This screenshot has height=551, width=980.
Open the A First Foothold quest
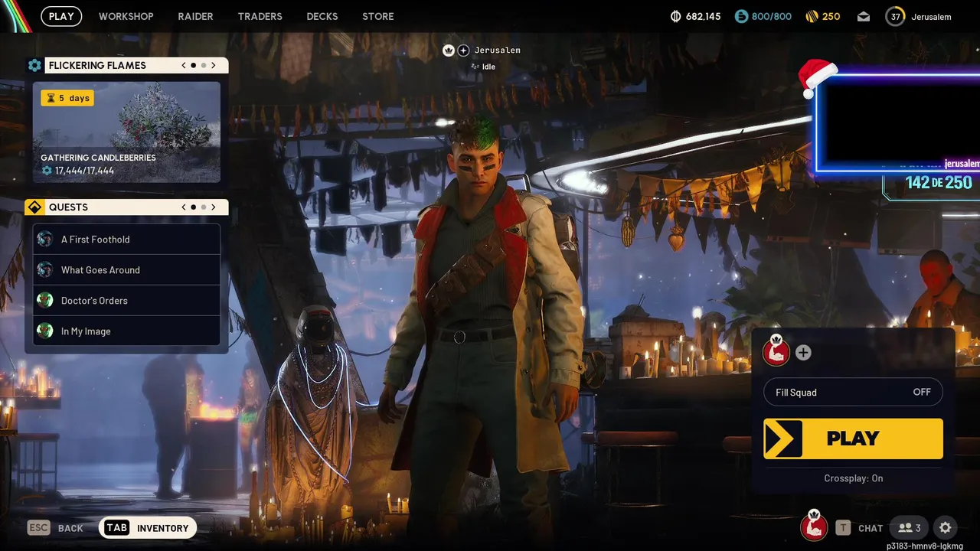(x=126, y=240)
